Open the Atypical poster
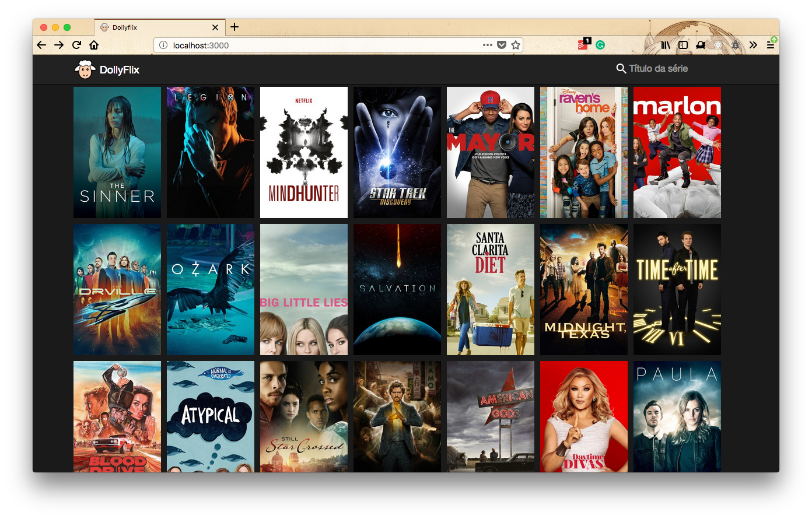Viewport: 812px width, 519px height. 211,416
